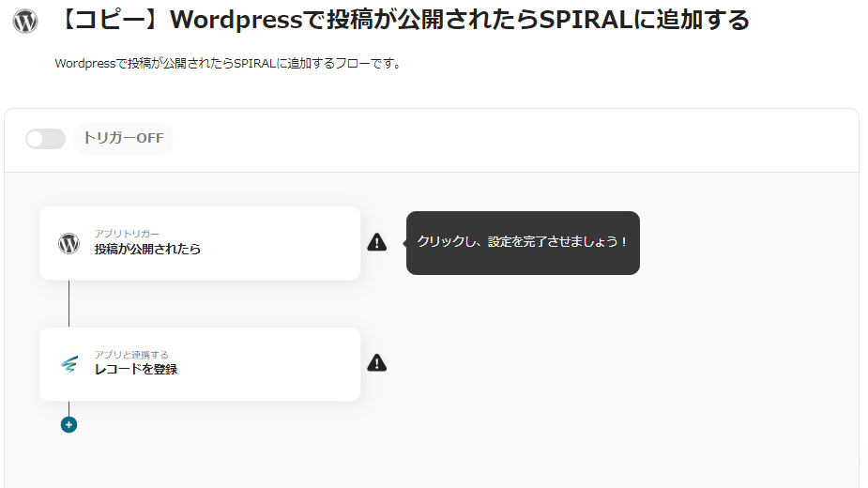
Task: Click the WordPress logo beside the flow title
Action: tap(25, 22)
